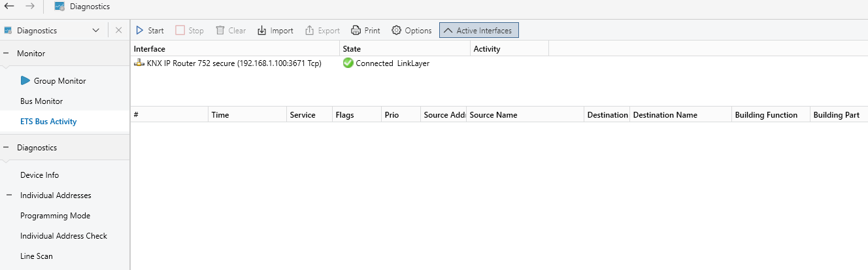Open the Options gear menu
The image size is (868, 270).
(412, 30)
